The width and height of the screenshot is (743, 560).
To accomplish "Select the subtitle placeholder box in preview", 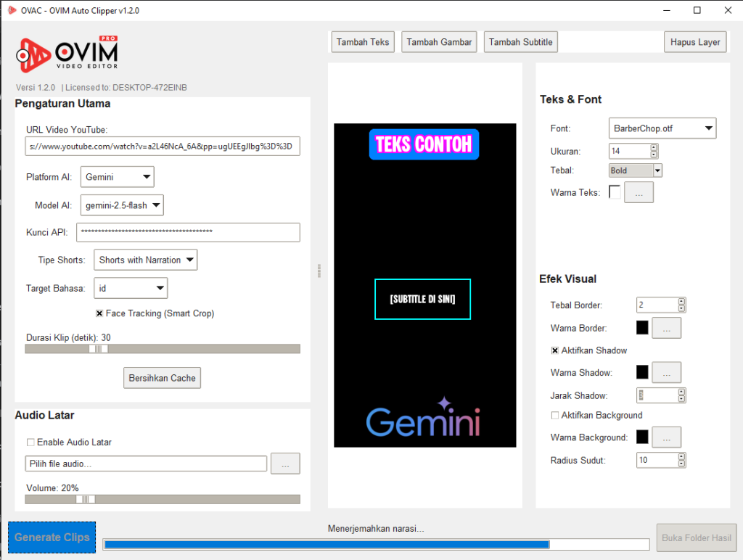I will click(422, 299).
